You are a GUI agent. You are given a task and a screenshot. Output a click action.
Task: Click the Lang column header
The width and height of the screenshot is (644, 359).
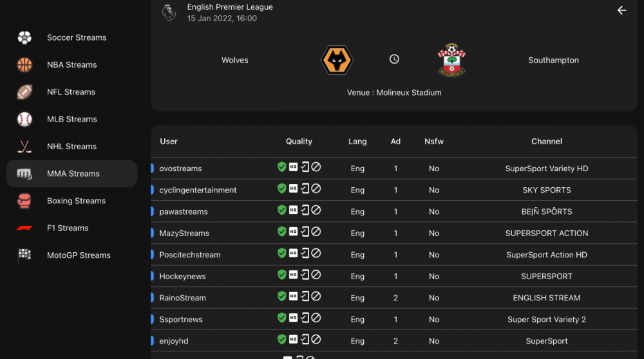tap(357, 141)
